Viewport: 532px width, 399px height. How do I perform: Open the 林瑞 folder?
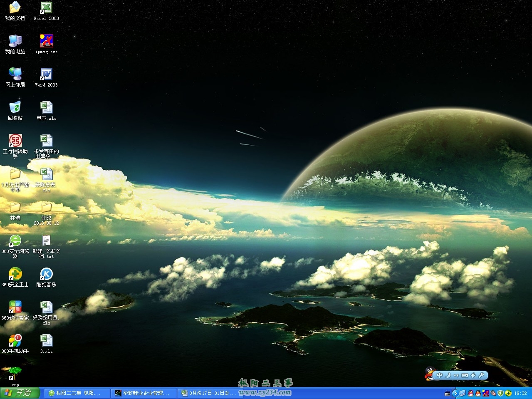(x=15, y=211)
